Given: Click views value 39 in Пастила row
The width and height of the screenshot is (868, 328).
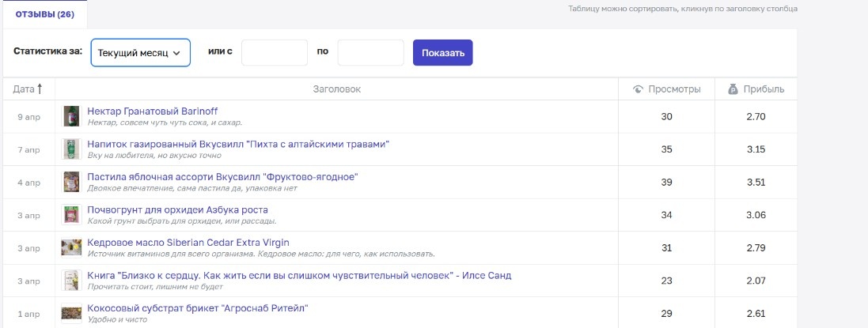Looking at the screenshot, I should point(666,183).
